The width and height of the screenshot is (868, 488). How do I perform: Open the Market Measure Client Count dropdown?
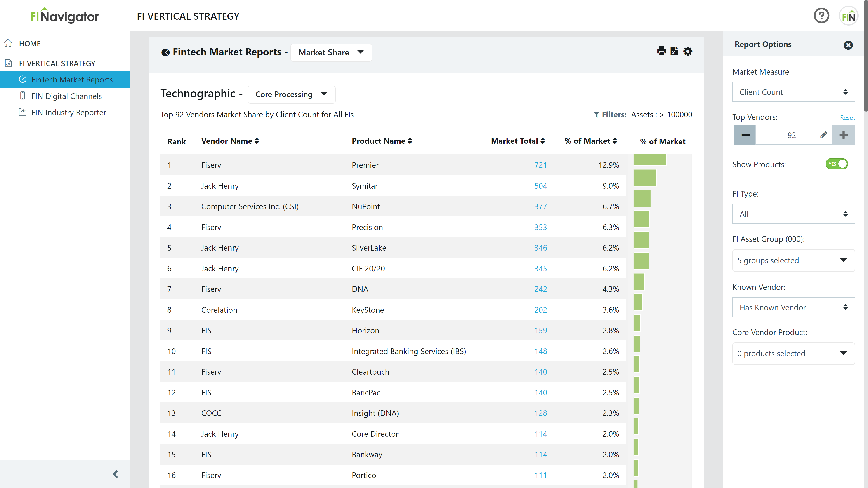click(x=793, y=92)
